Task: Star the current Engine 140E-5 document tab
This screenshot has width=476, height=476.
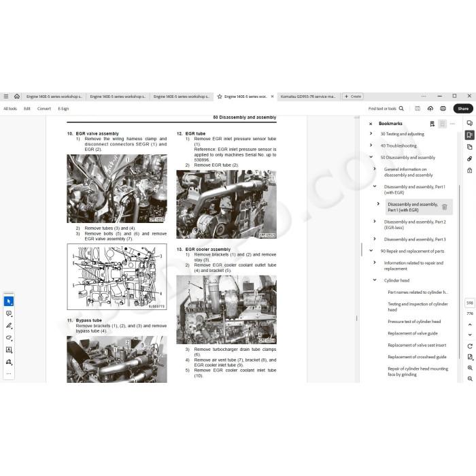Action: [x=220, y=97]
